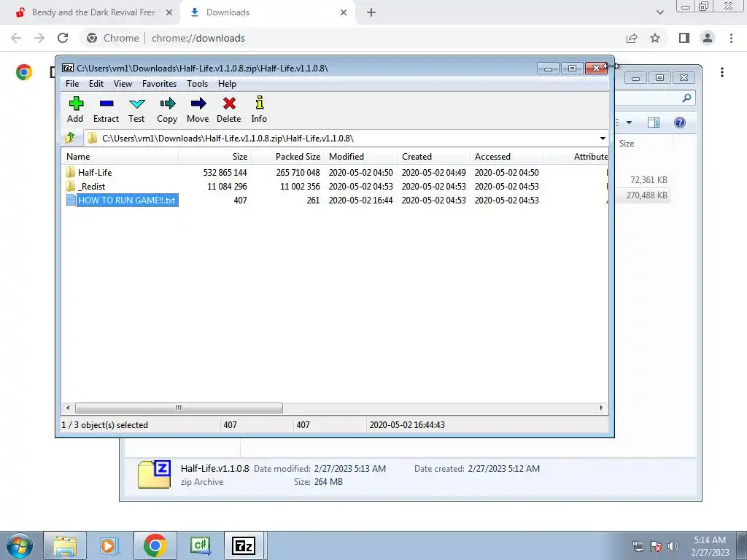Click the Half-Life folder icon
Viewport: 747px width, 560px height.
(71, 172)
